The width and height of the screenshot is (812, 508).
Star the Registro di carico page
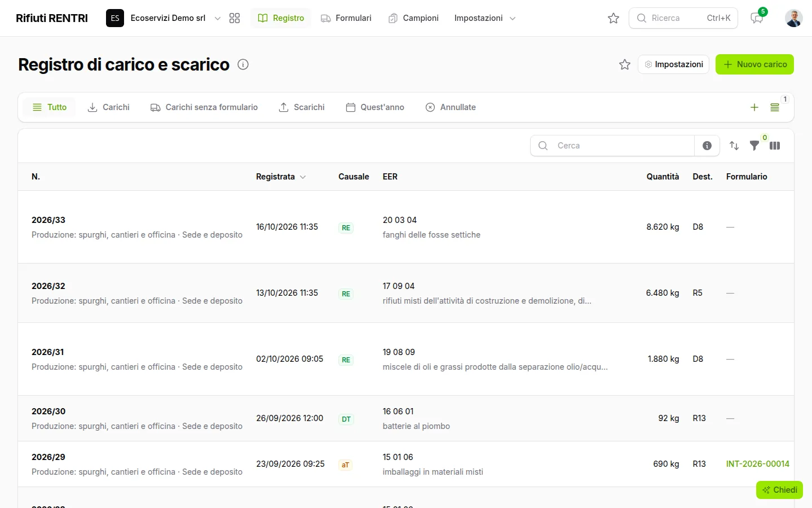tap(625, 64)
